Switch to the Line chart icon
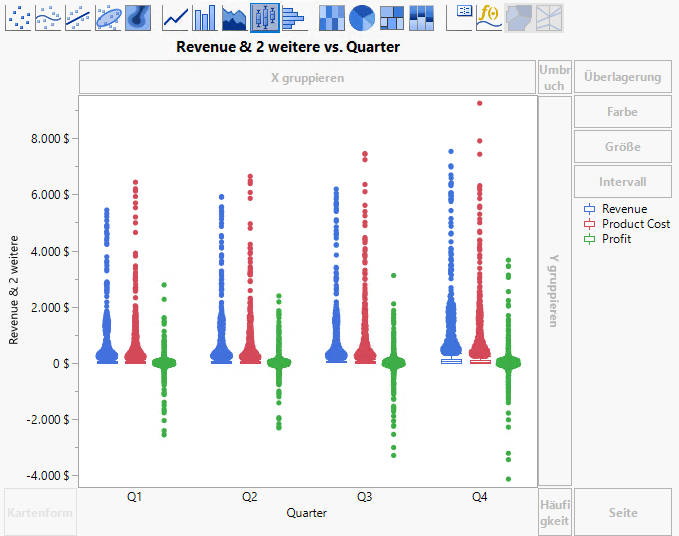This screenshot has height=536, width=679. coord(176,16)
